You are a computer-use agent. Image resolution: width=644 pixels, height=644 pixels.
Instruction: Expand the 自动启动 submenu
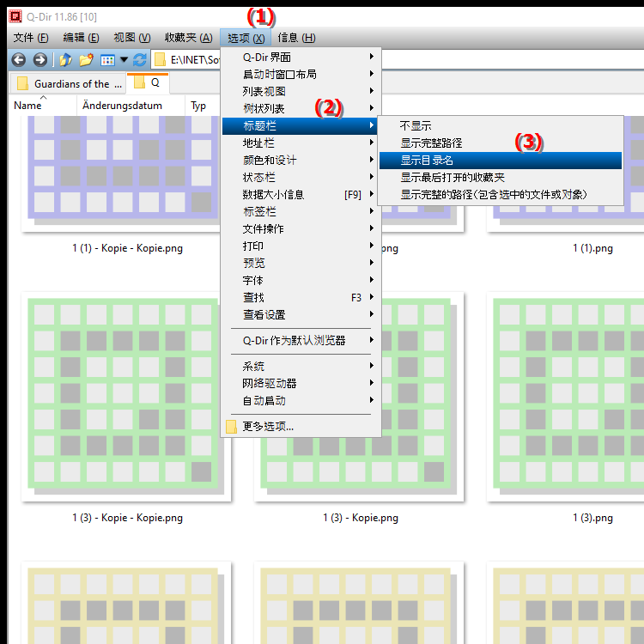click(x=301, y=400)
